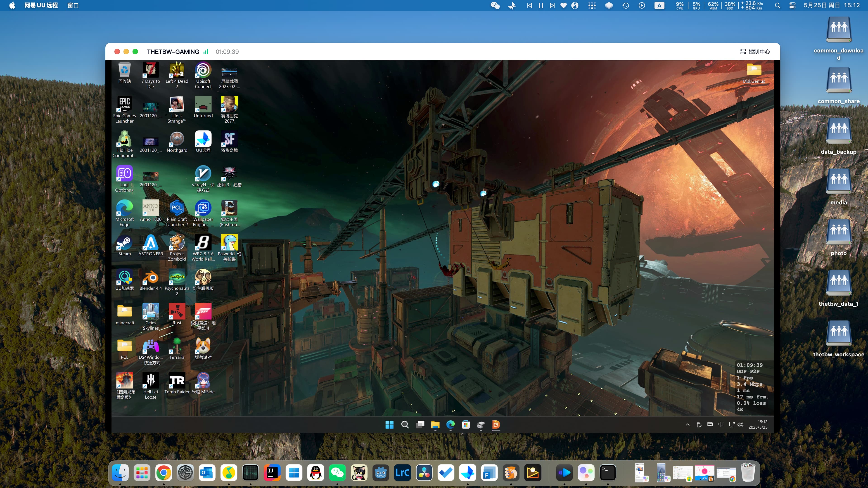Open Terminal from the Dock
This screenshot has height=488, width=868.
pyautogui.click(x=608, y=472)
